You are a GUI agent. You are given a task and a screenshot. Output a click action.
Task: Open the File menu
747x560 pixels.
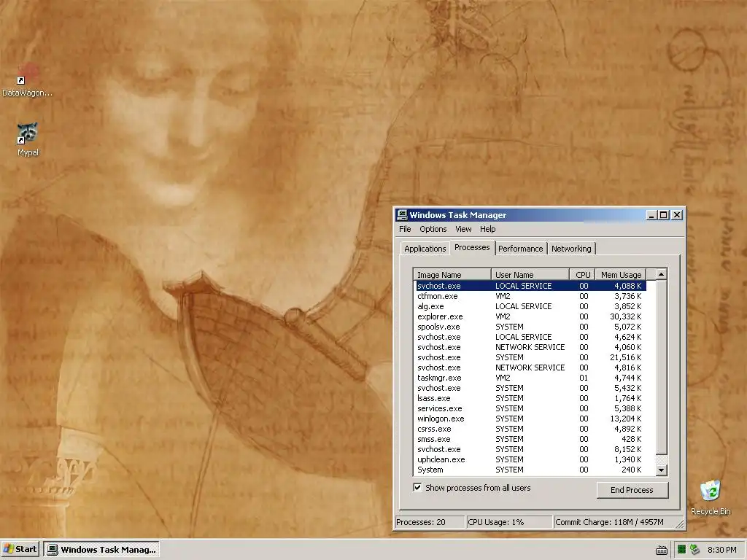(x=405, y=229)
